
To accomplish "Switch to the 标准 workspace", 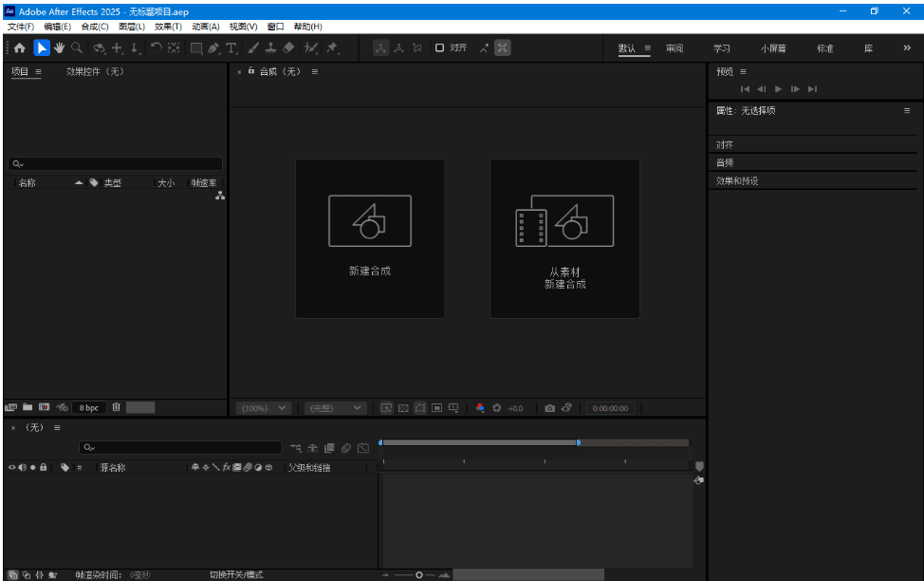I will [825, 48].
